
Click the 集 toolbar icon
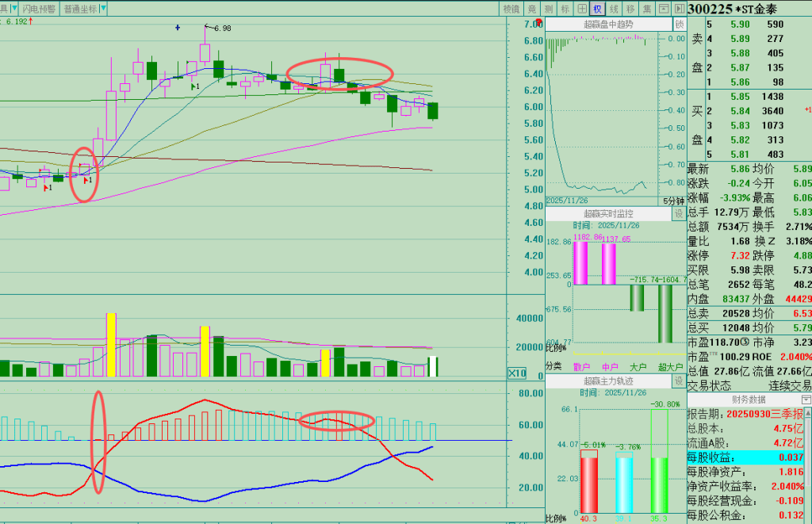pos(646,9)
